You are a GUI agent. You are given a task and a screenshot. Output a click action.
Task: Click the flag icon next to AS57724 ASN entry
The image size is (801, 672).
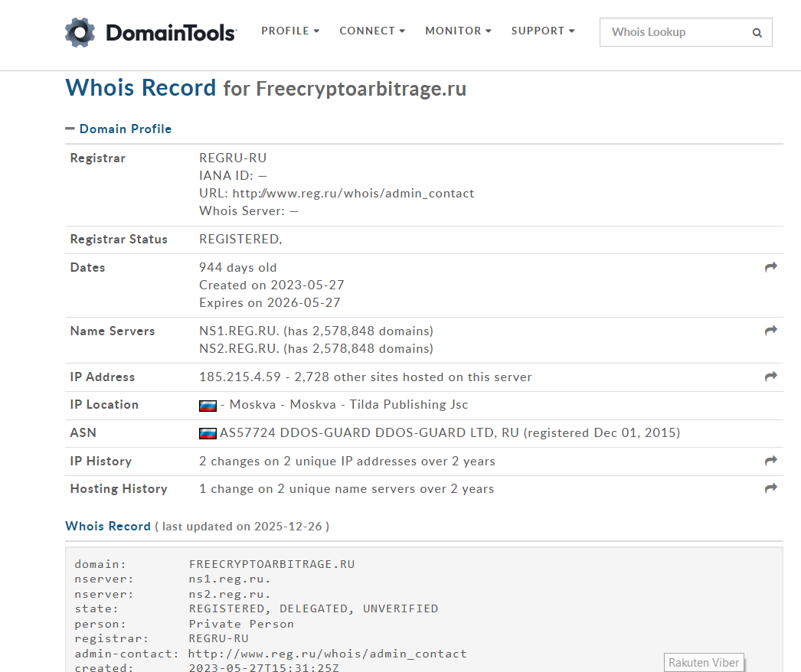208,432
